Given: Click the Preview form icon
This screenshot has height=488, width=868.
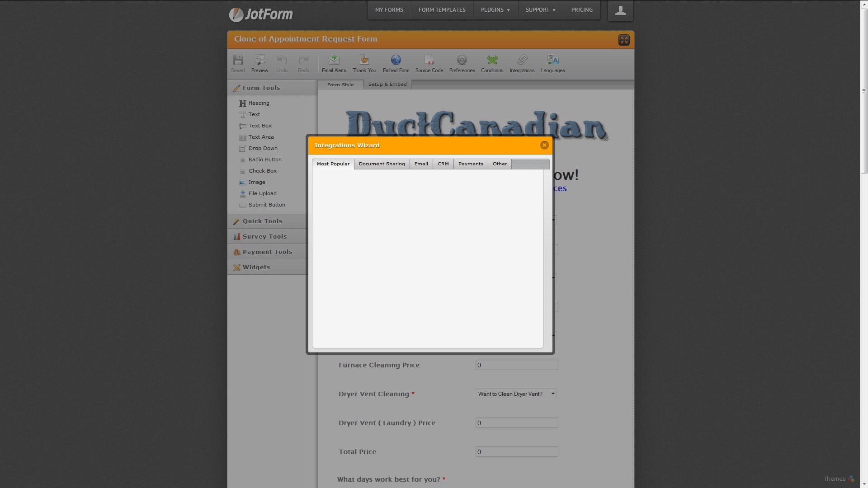Looking at the screenshot, I should (x=259, y=63).
